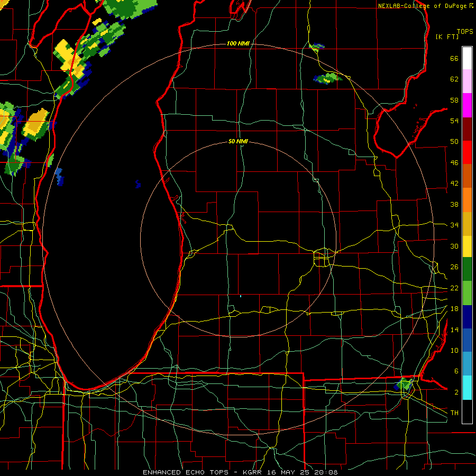Click the 'TH' legend label
This screenshot has height=476, width=476.
pos(454,413)
